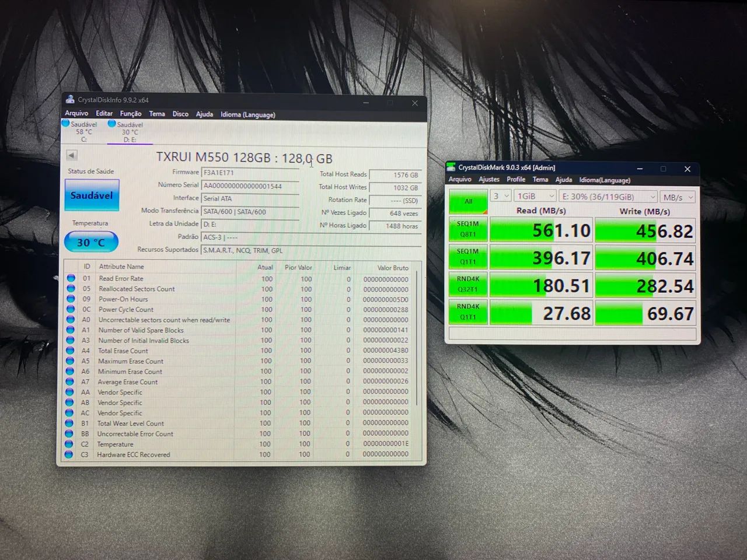The height and width of the screenshot is (560, 747).
Task: Click status icon for Number of Valid Spare Blocks
Action: click(x=71, y=330)
